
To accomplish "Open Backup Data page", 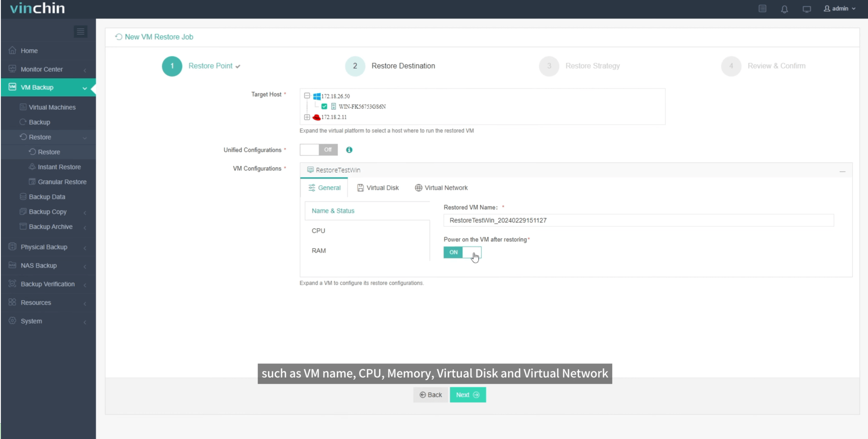I will (x=47, y=197).
